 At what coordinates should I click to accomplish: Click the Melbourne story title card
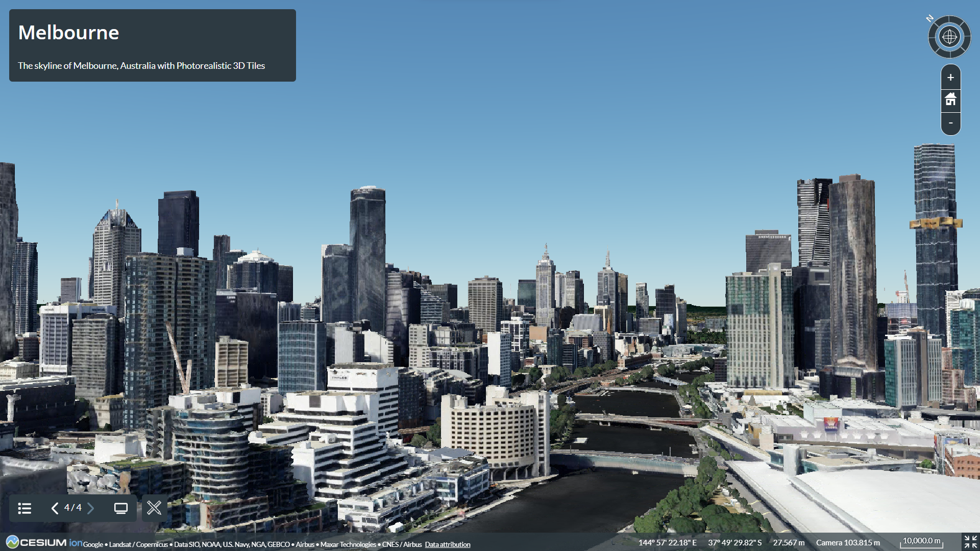[152, 45]
